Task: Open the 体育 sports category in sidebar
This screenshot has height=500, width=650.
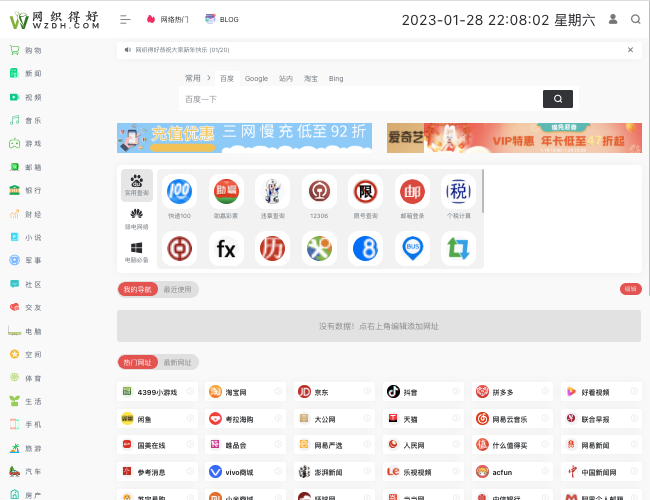Action: click(25, 378)
